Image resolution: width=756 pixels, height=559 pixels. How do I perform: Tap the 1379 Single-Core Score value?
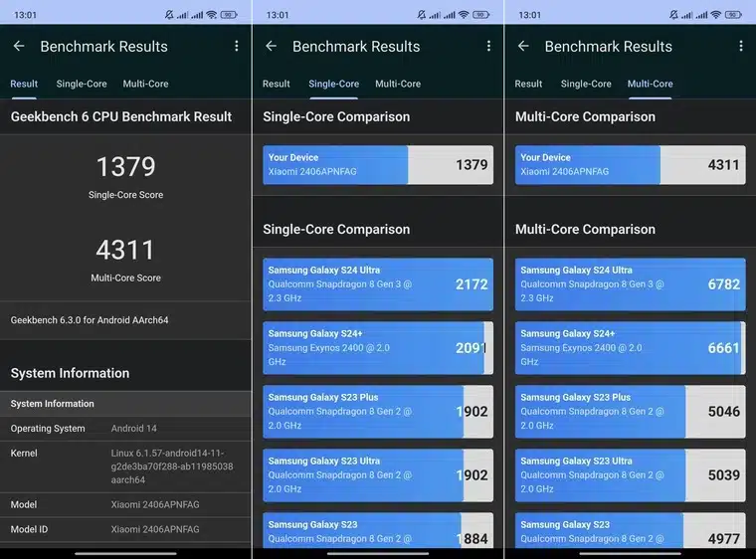[x=126, y=167]
